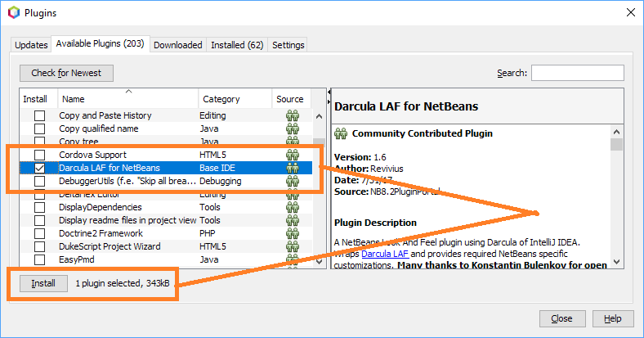Click the community source icon for DisplayDependencies
644x338 pixels.
[x=293, y=207]
